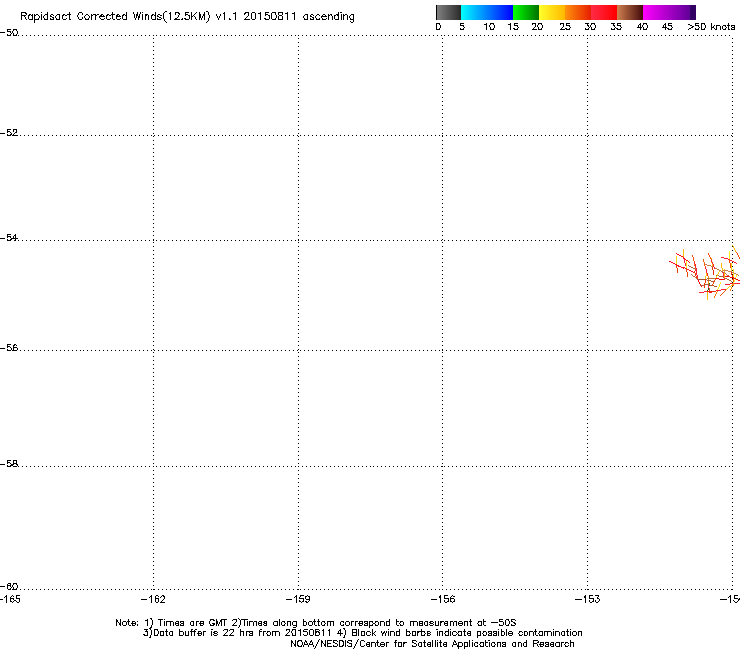
Task: Click the latitude axis label '-60'
Action: (9, 587)
